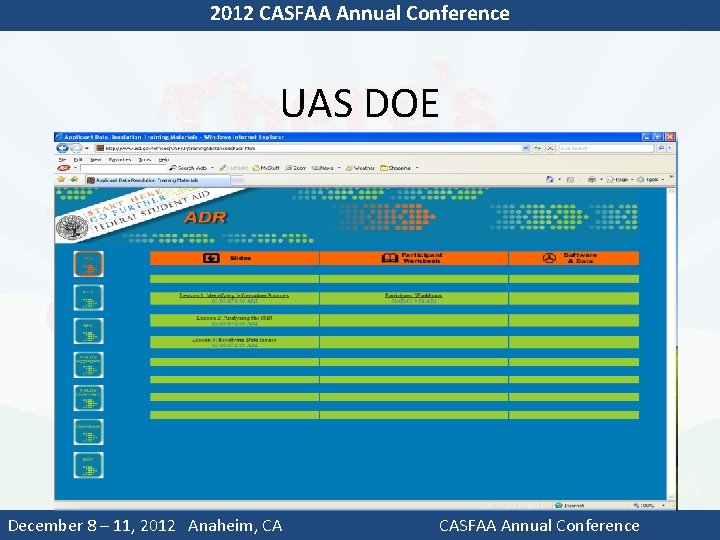The height and width of the screenshot is (540, 720).
Task: Click the red Ask toolbar logo
Action: (x=63, y=168)
